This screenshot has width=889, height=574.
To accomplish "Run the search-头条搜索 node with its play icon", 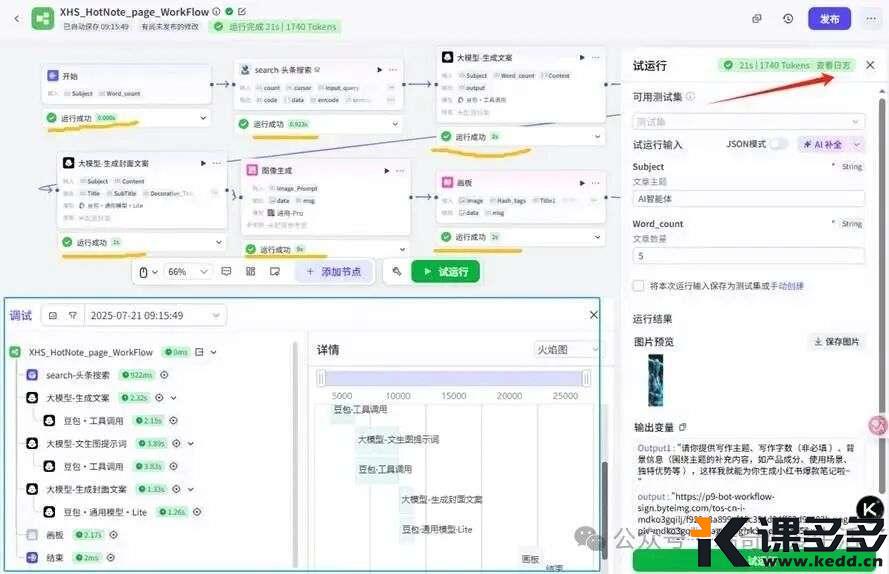I will tap(379, 70).
